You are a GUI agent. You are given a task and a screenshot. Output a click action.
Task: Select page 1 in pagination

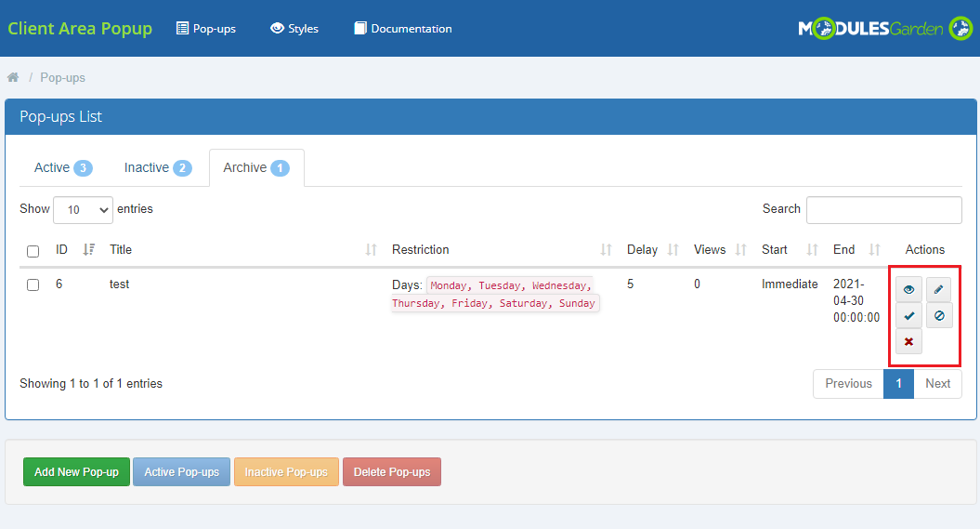click(899, 384)
